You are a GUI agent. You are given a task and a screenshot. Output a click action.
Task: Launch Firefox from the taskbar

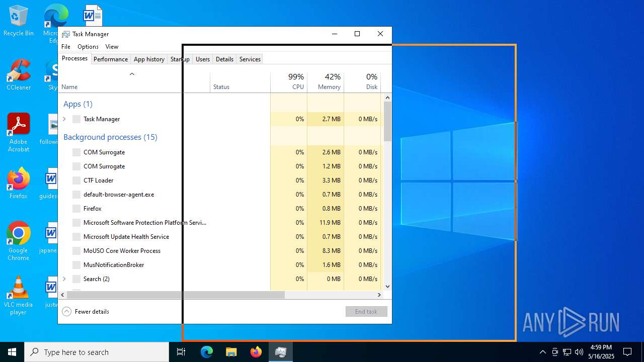(x=256, y=352)
